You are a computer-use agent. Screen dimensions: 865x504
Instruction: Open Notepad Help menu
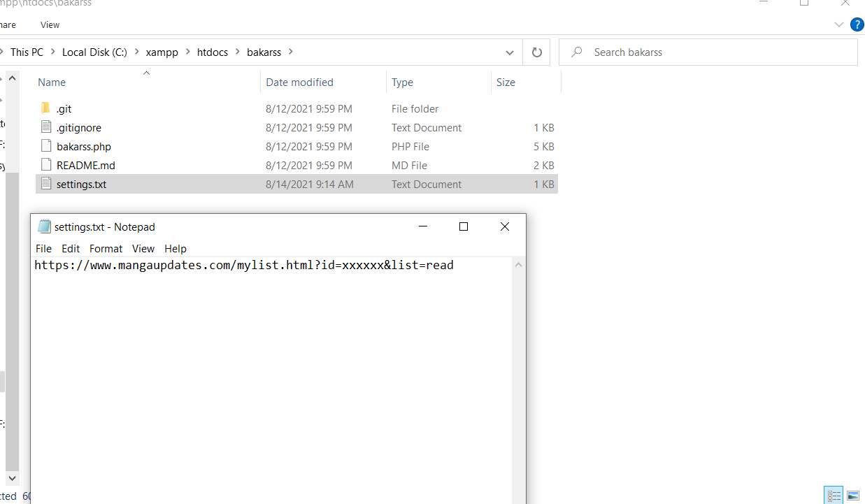click(176, 248)
